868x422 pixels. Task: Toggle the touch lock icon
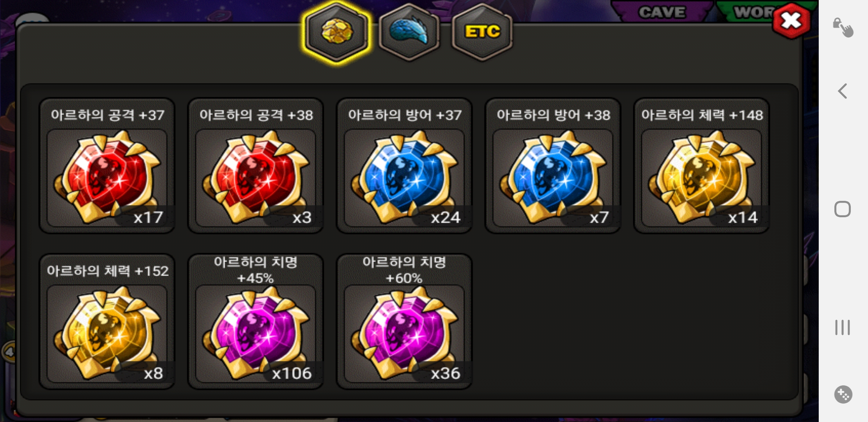[843, 27]
